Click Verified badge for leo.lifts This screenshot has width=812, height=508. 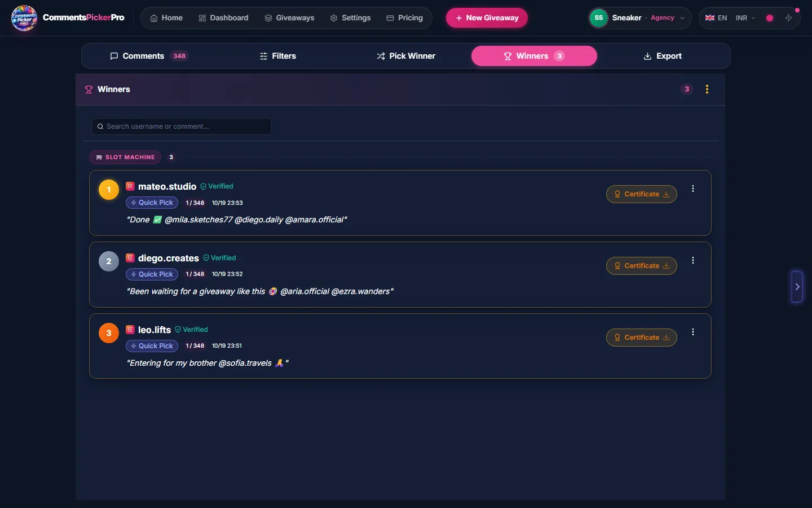(191, 330)
